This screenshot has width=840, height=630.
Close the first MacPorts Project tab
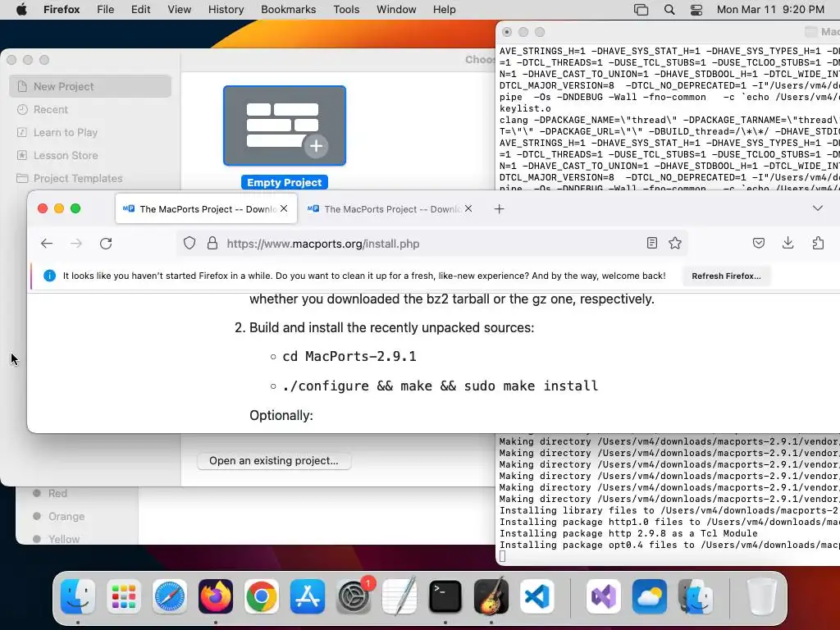tap(284, 208)
